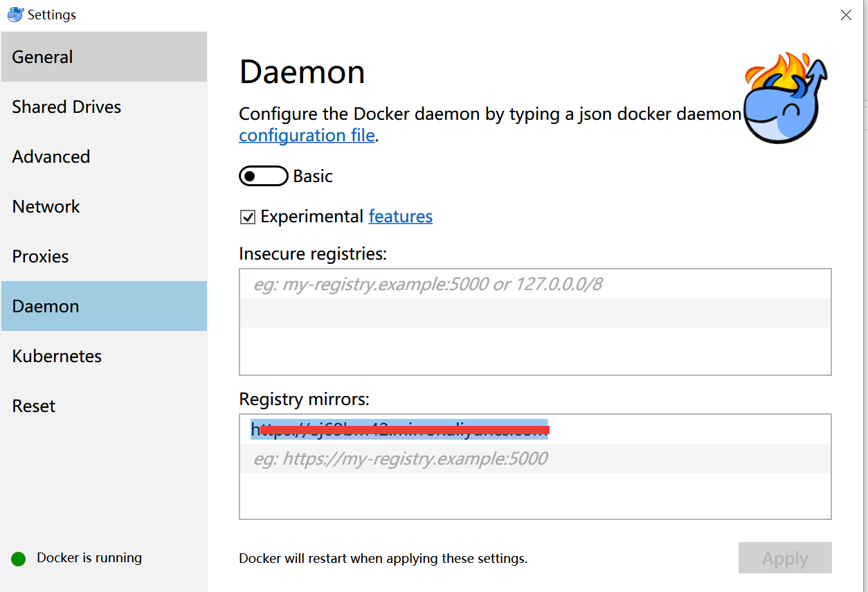The image size is (868, 592).
Task: Select the Network settings section
Action: (x=104, y=206)
